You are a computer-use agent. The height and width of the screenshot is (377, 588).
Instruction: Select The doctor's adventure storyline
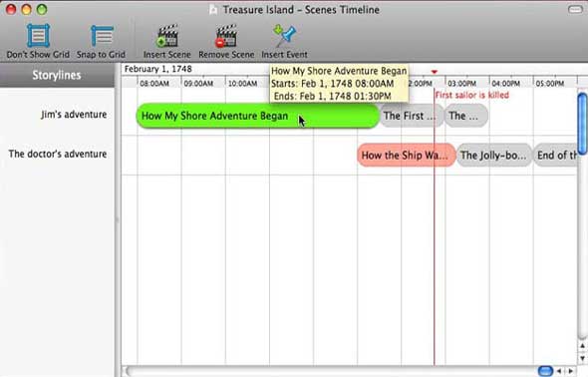[x=58, y=154]
